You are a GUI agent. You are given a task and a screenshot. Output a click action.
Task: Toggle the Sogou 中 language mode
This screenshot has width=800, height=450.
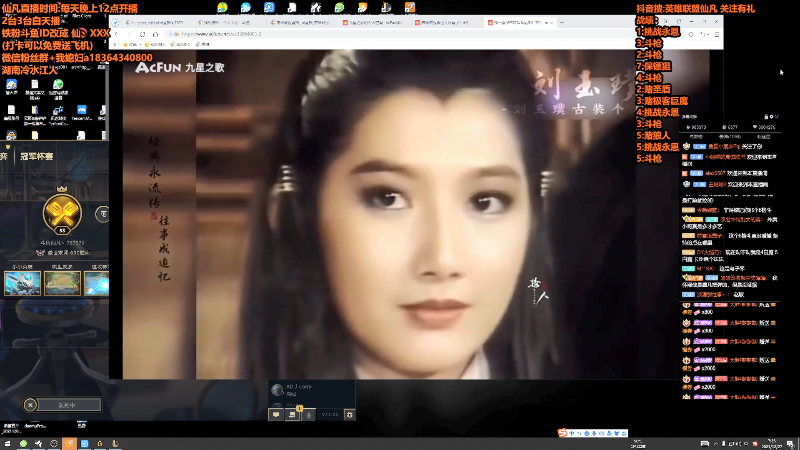571,433
